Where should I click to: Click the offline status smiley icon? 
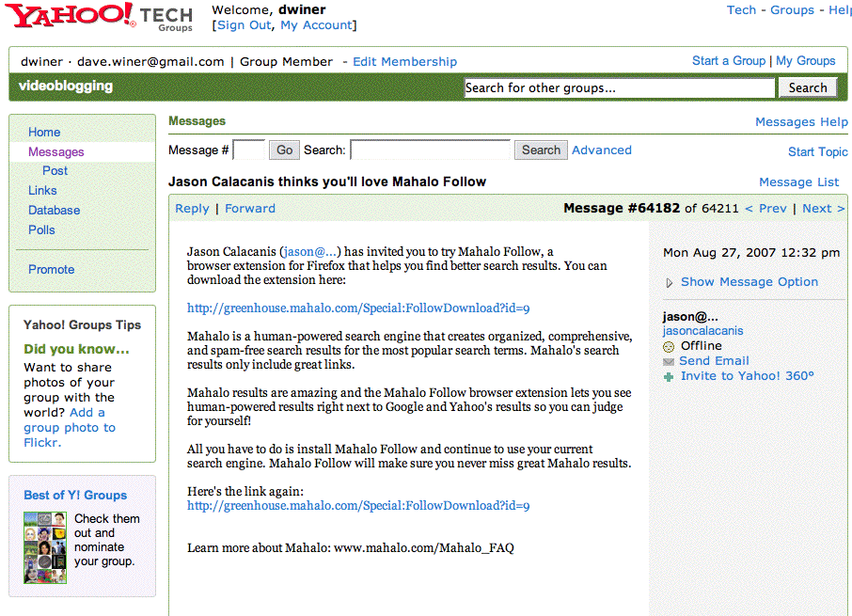(669, 346)
